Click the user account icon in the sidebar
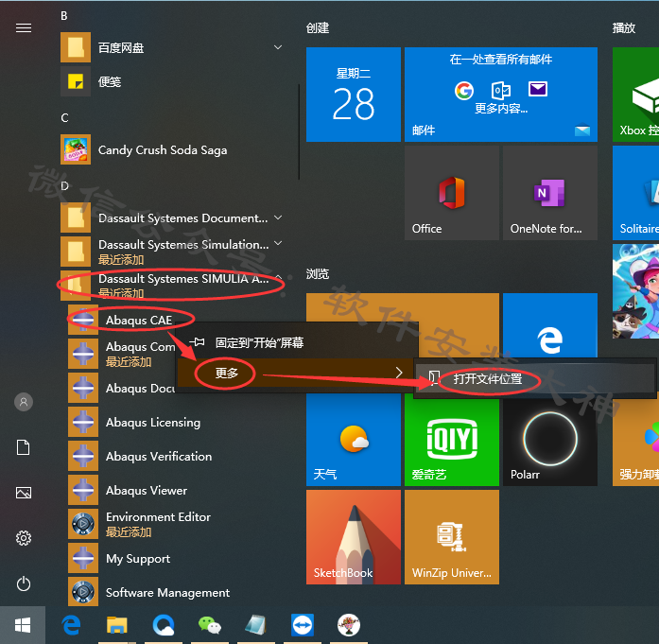This screenshot has width=659, height=644. [24, 402]
